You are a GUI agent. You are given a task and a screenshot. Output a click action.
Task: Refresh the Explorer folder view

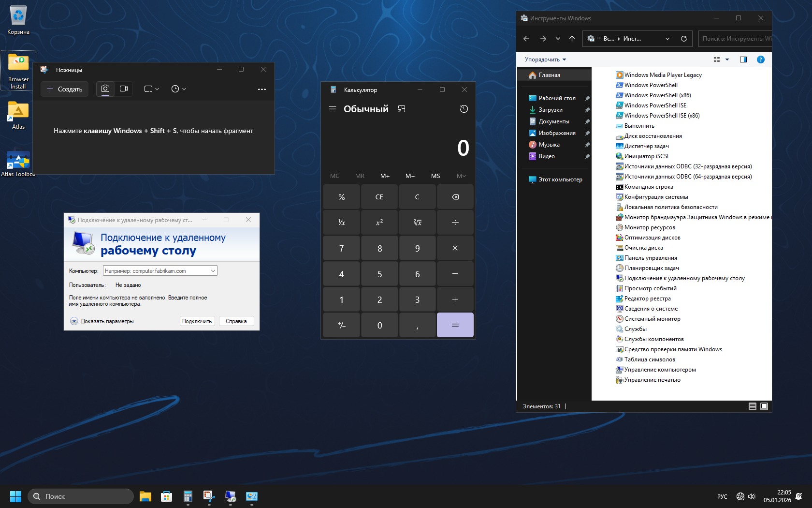tap(683, 39)
